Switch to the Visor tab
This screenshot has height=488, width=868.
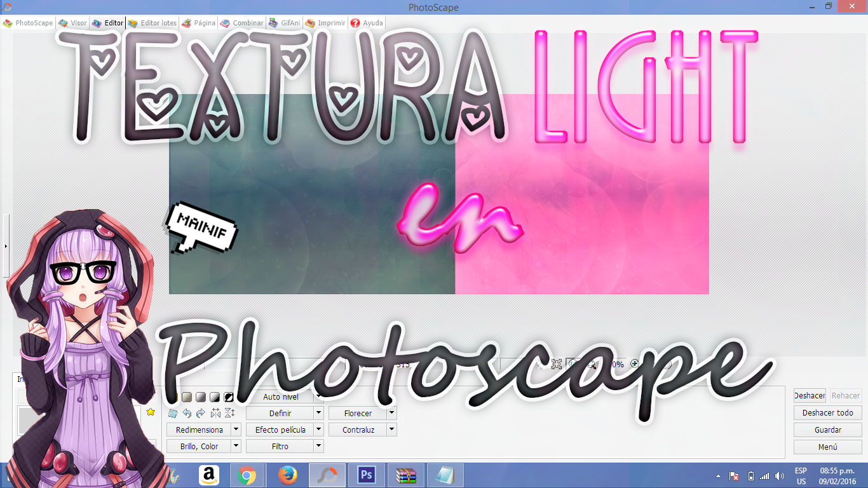72,23
